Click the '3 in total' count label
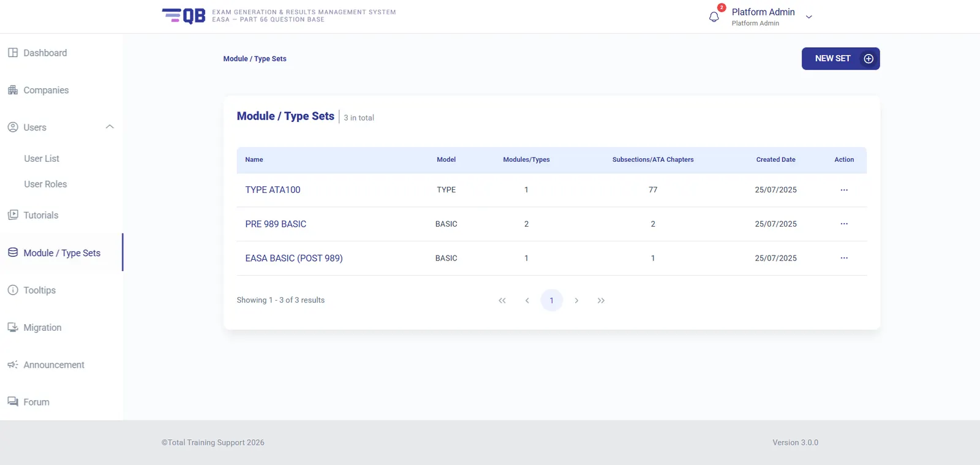This screenshot has width=980, height=465. pos(359,118)
